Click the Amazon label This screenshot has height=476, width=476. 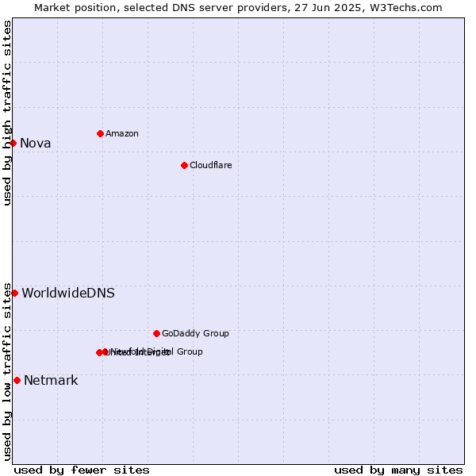pos(122,133)
